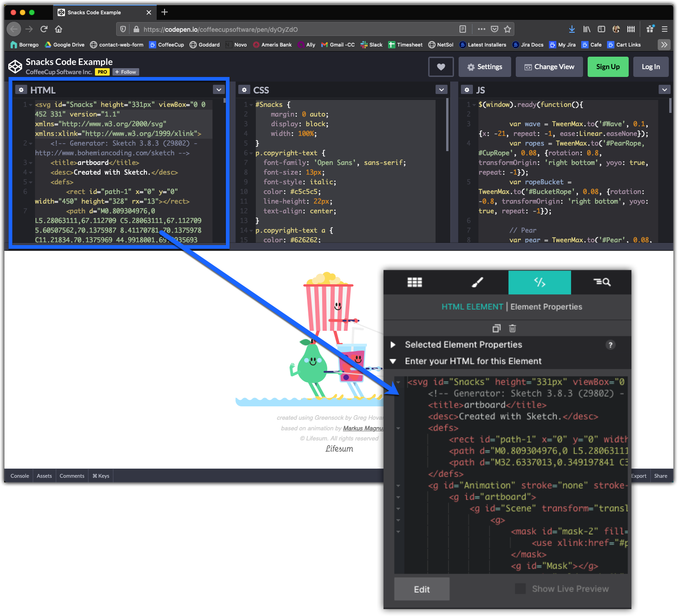The width and height of the screenshot is (678, 616).
Task: Open the CSS panel dropdown arrow
Action: click(442, 90)
